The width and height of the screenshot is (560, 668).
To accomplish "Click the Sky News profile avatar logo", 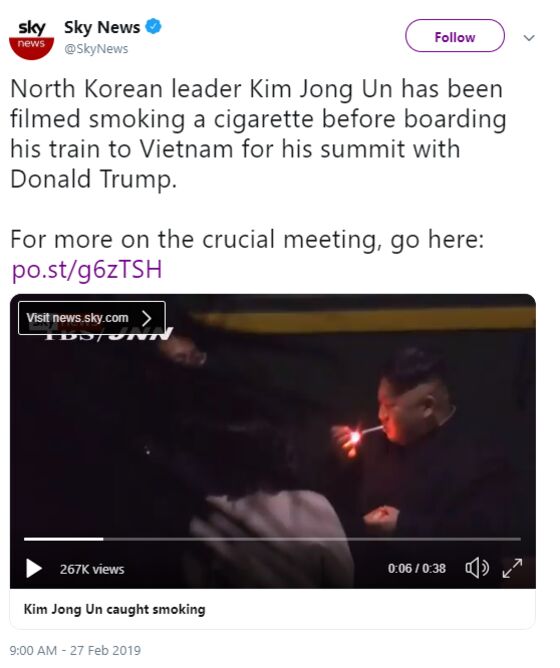I will point(31,40).
